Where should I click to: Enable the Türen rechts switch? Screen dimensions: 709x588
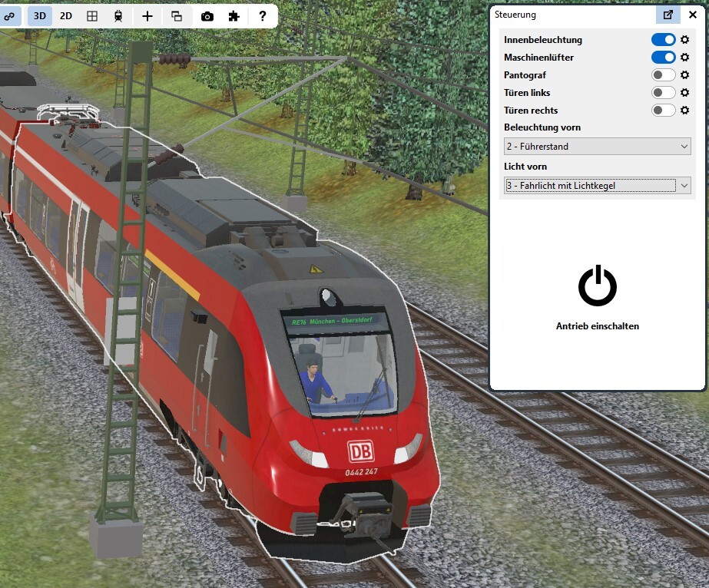(x=664, y=111)
